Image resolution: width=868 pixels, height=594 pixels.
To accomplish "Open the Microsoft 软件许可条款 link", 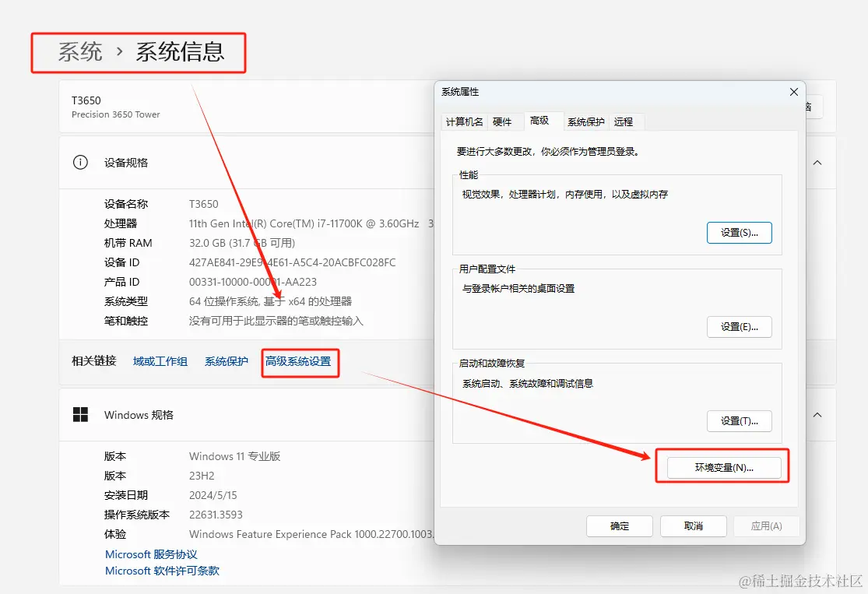I will tap(162, 571).
